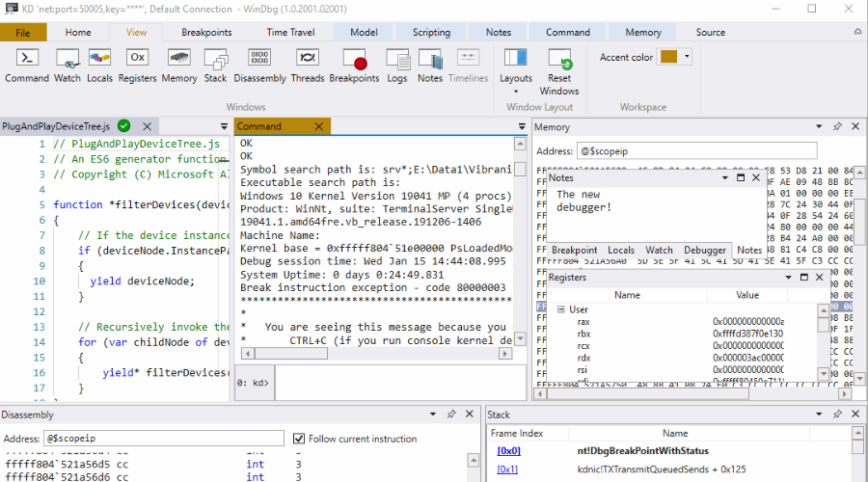Select the Debugger tab in the Notes panel
This screenshot has height=482, width=868.
coord(704,250)
